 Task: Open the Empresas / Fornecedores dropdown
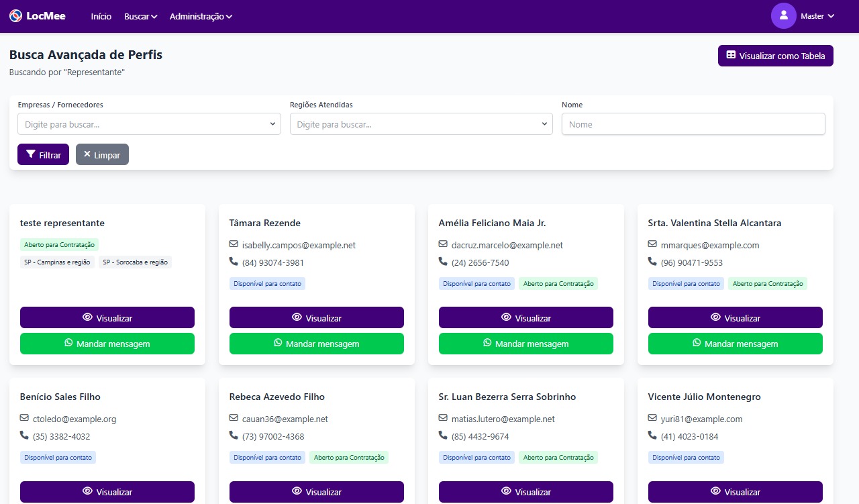(149, 124)
